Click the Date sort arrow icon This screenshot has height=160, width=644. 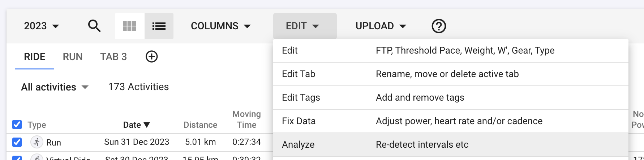[147, 125]
